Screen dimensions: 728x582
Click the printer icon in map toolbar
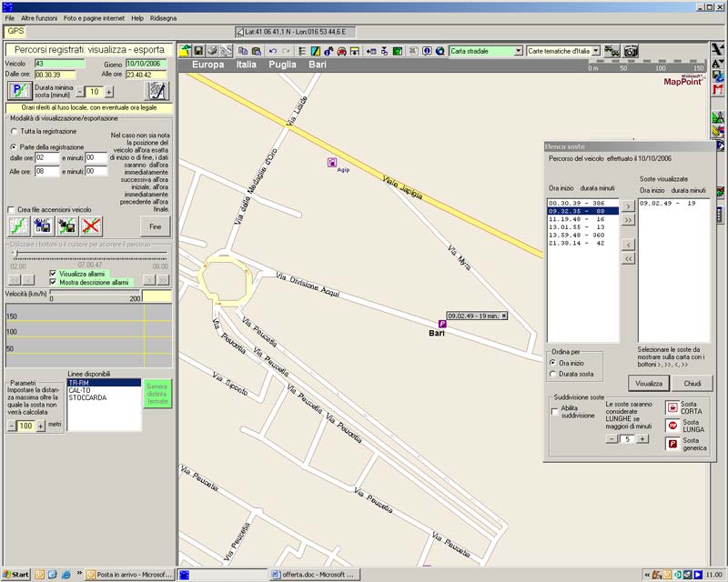tap(212, 51)
